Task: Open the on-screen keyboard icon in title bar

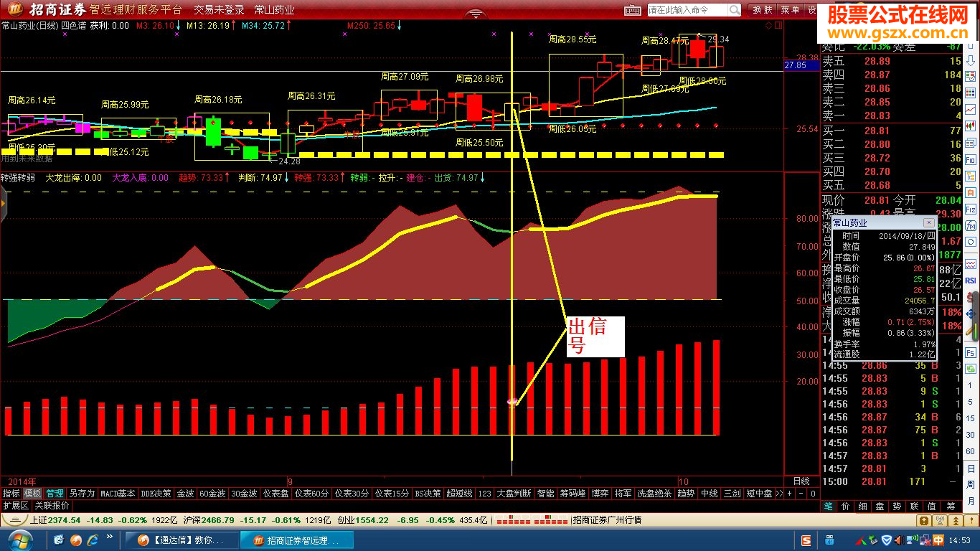Action: click(x=632, y=10)
